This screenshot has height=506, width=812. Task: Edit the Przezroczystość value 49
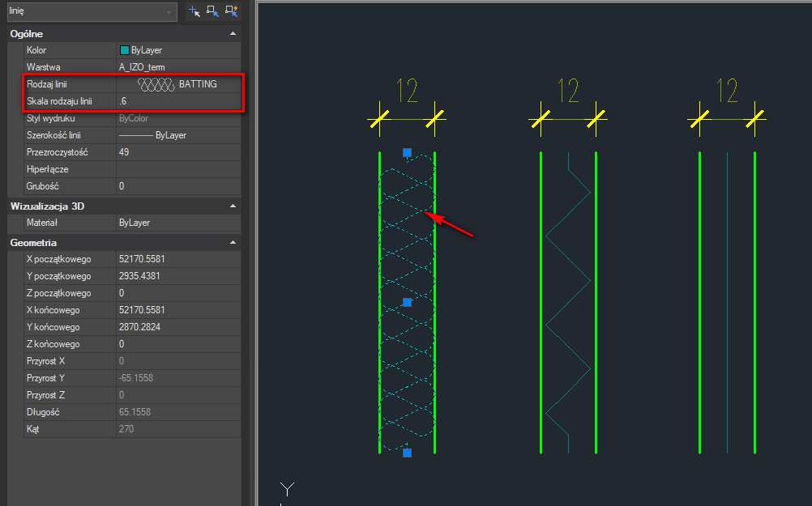click(178, 152)
